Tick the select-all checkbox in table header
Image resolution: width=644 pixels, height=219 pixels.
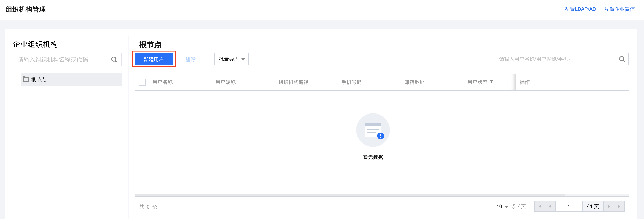coord(142,82)
